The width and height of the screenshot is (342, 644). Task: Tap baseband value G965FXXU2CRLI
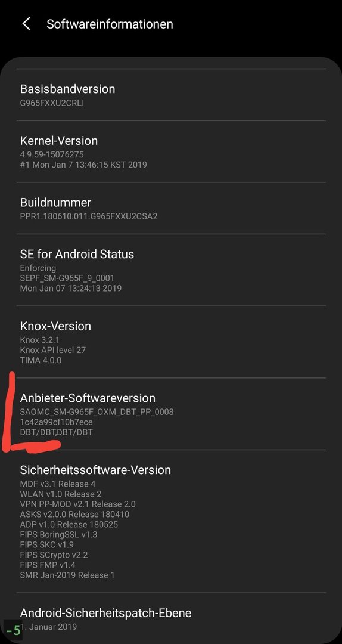click(x=52, y=103)
